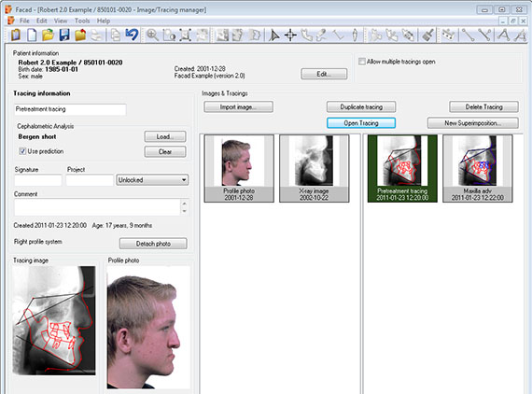Click the patient 'Edit...' button
Viewport: 532px width, 394px height.
coord(324,74)
